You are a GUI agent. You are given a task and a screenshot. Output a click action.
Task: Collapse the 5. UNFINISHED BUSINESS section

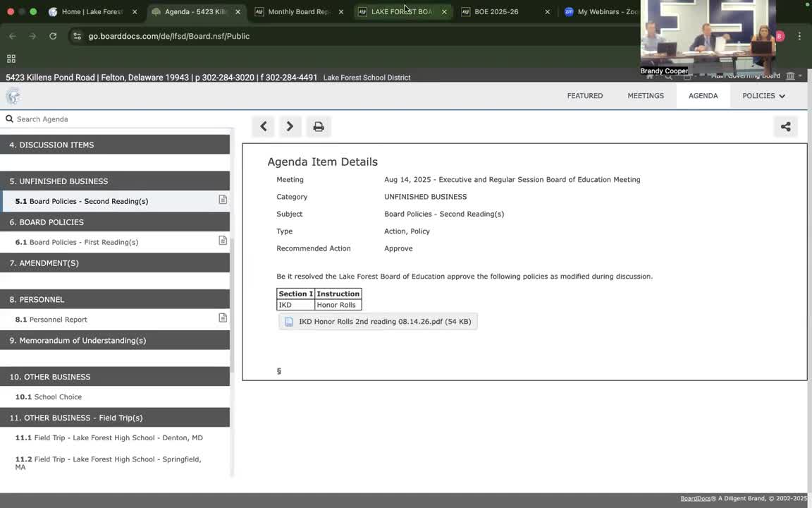(x=115, y=181)
